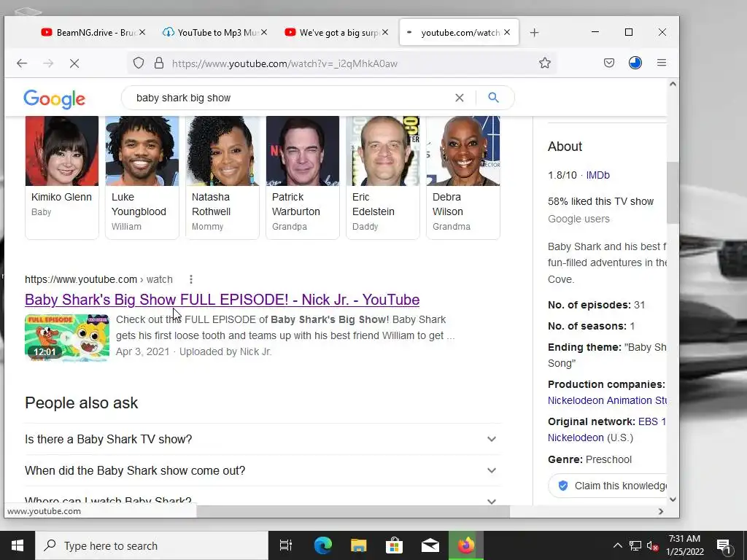Expand 'When did the Baby Shark show come out?'
The height and width of the screenshot is (560, 747).
coord(263,470)
